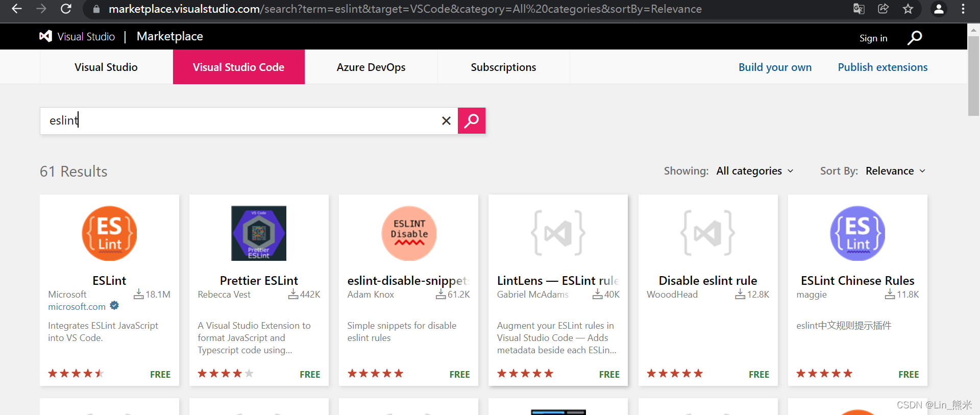
Task: Open the ESLint Chinese Rules title
Action: click(857, 280)
